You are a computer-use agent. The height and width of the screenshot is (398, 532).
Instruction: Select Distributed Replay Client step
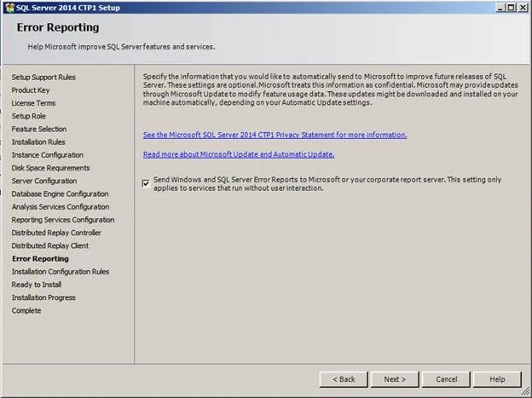[49, 245]
